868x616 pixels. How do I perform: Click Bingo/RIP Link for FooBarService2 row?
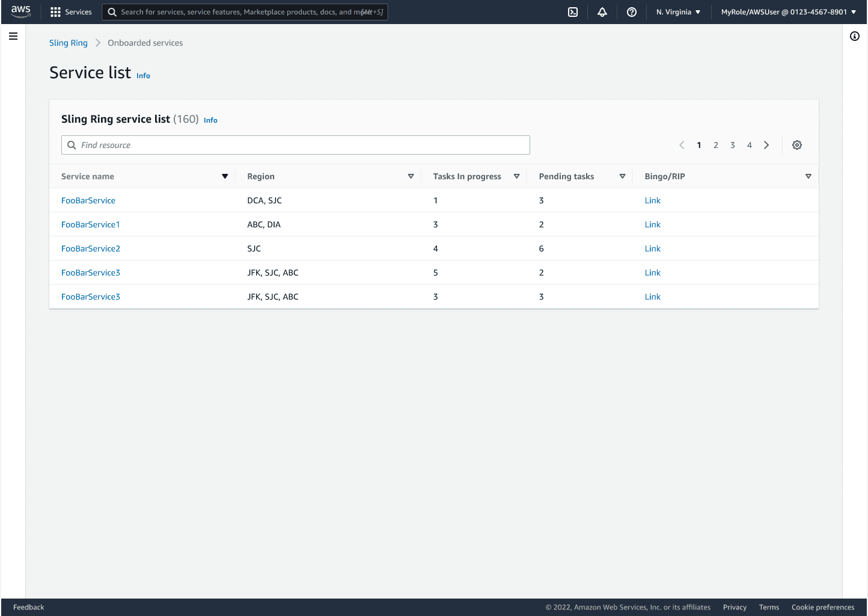(653, 248)
